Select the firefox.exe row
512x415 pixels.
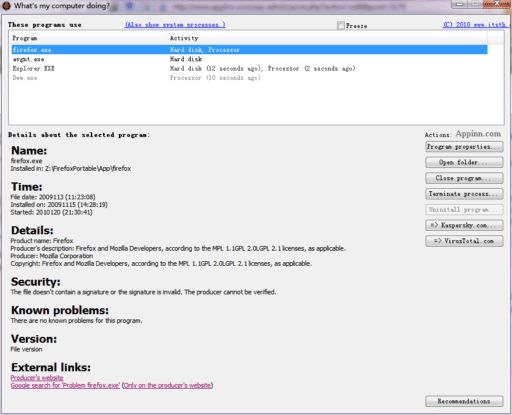(249, 50)
